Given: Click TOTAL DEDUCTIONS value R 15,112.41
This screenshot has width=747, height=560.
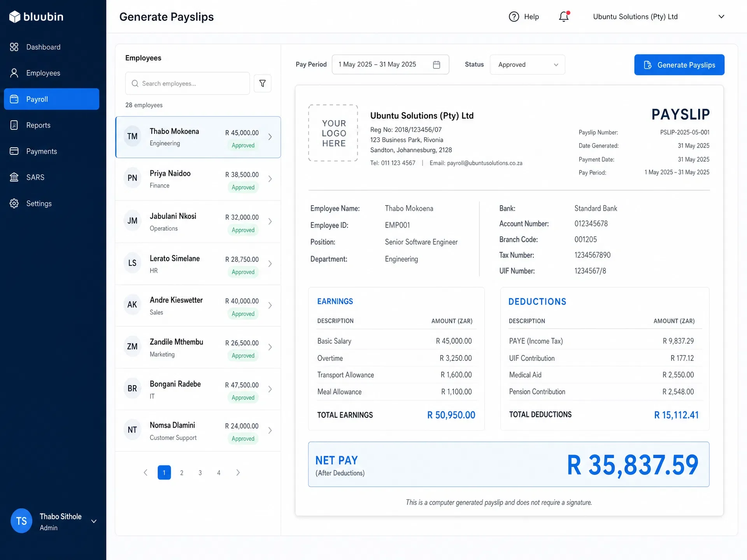Looking at the screenshot, I should [676, 415].
